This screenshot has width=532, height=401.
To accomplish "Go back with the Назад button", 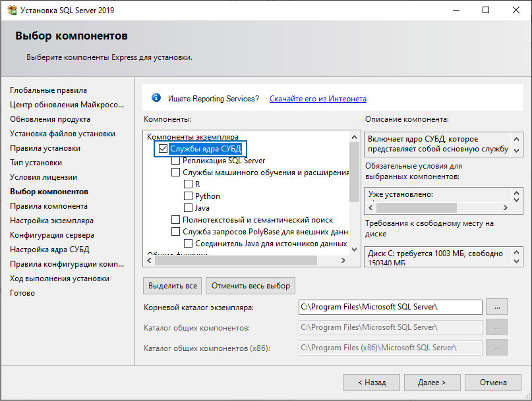I will 372,383.
